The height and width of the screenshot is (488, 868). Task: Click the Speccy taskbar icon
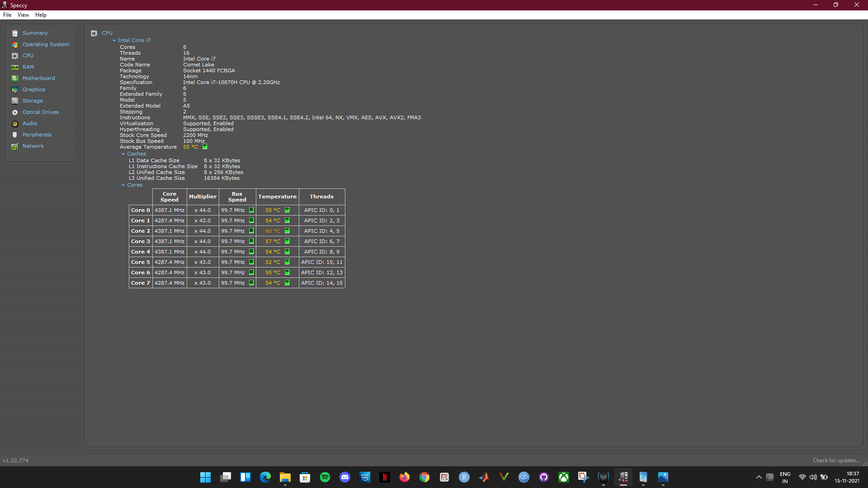point(623,477)
